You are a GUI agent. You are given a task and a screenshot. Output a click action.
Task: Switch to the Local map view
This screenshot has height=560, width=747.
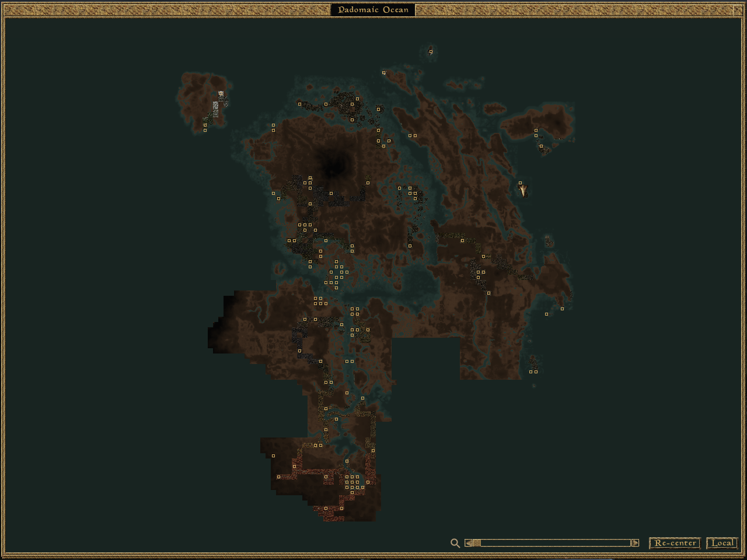pyautogui.click(x=722, y=543)
